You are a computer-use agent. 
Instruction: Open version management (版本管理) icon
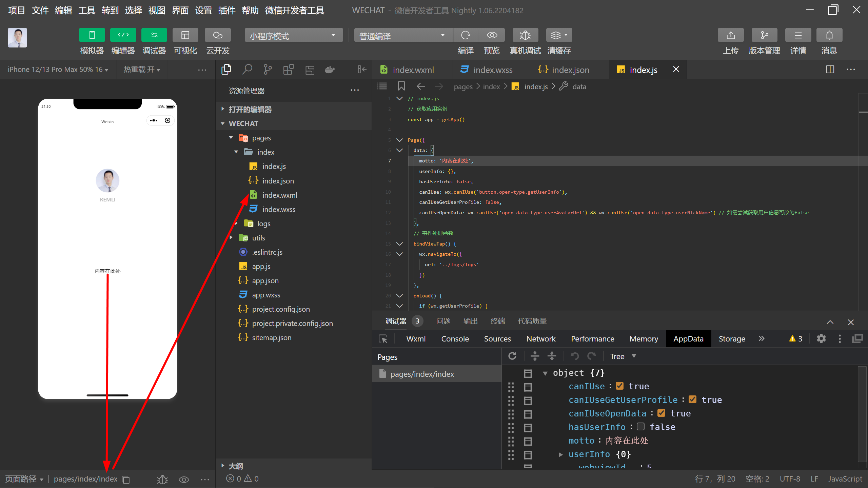point(764,35)
